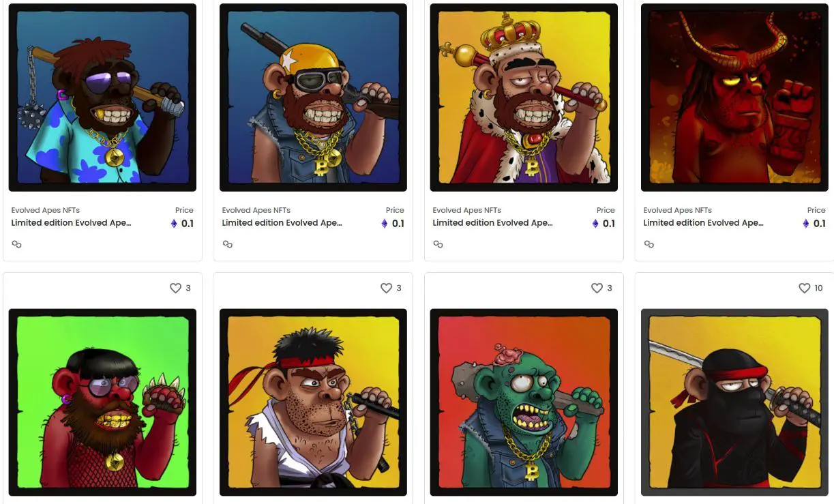Like the red bearded ape card with heart

(x=175, y=288)
